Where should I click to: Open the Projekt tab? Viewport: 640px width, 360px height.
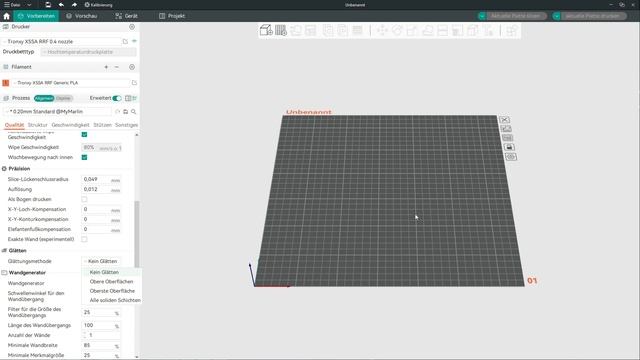tap(172, 16)
